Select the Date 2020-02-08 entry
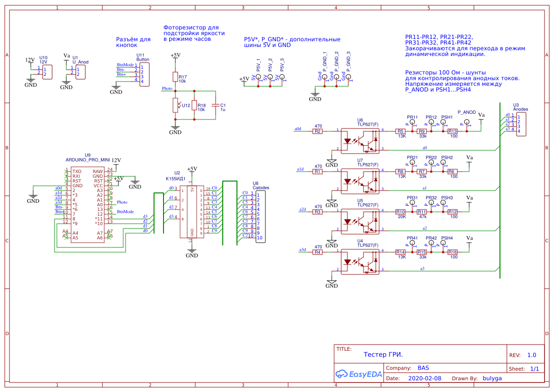 coord(422,378)
